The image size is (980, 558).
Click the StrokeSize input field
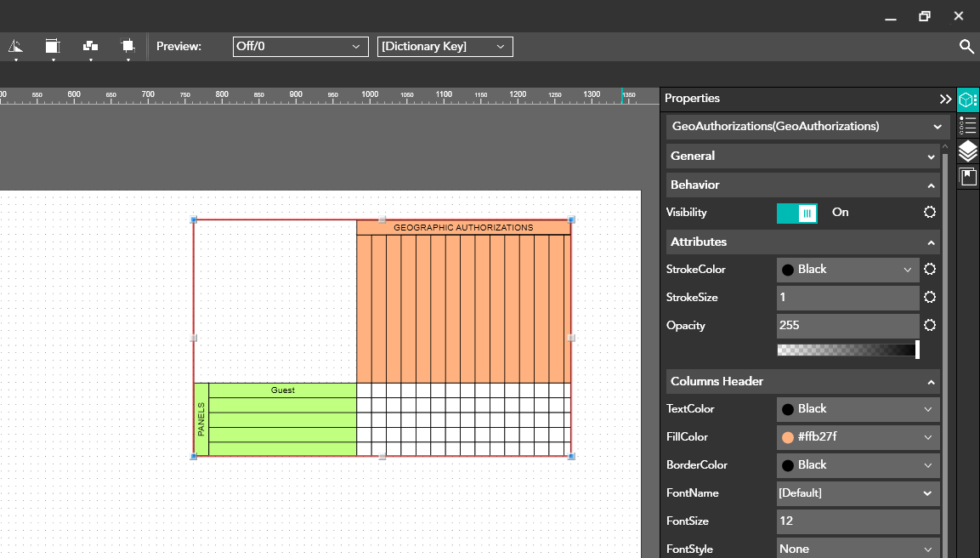coord(847,298)
